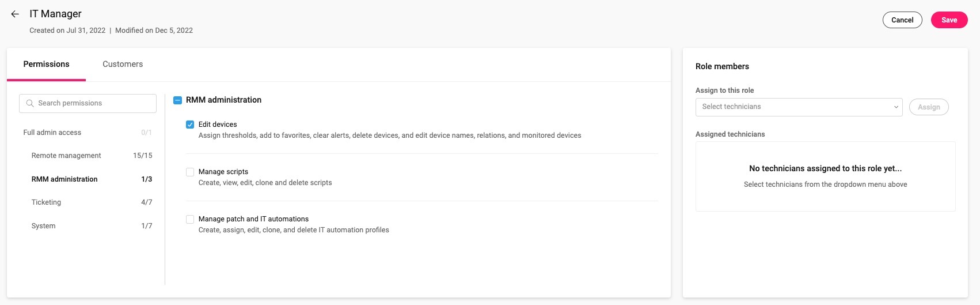Switch to the Customers tab
980x305 pixels.
[123, 64]
